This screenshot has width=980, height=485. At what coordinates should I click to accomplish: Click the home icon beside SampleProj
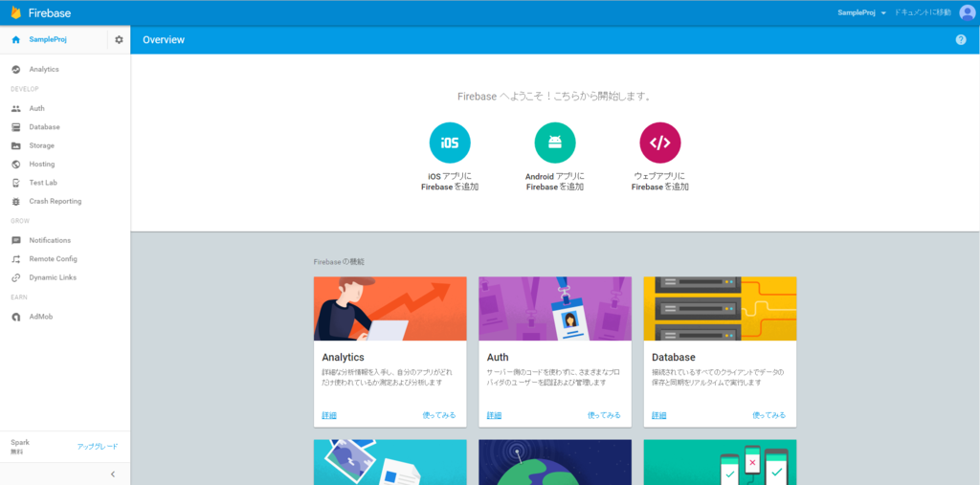[x=16, y=39]
